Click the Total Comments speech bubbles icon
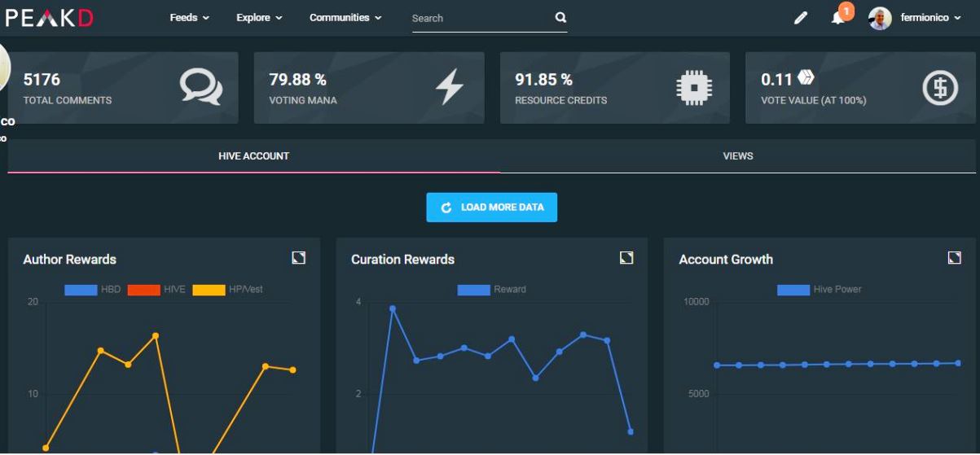The image size is (980, 455). pos(200,88)
